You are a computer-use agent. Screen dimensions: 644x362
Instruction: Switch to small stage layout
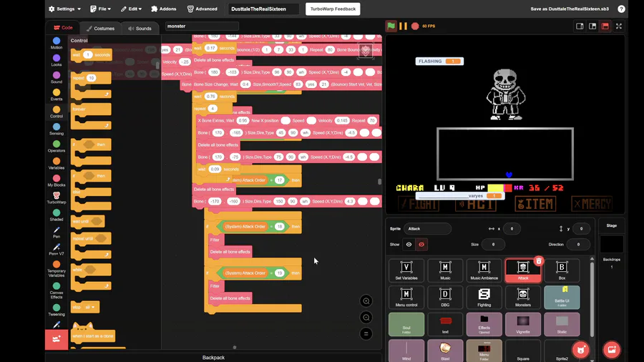[x=580, y=26]
